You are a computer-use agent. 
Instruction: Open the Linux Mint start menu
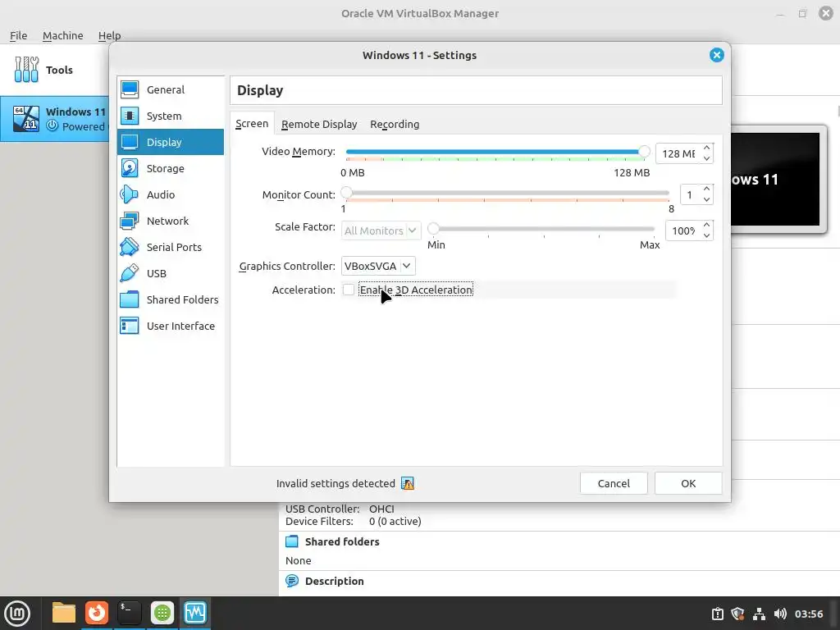click(x=17, y=613)
